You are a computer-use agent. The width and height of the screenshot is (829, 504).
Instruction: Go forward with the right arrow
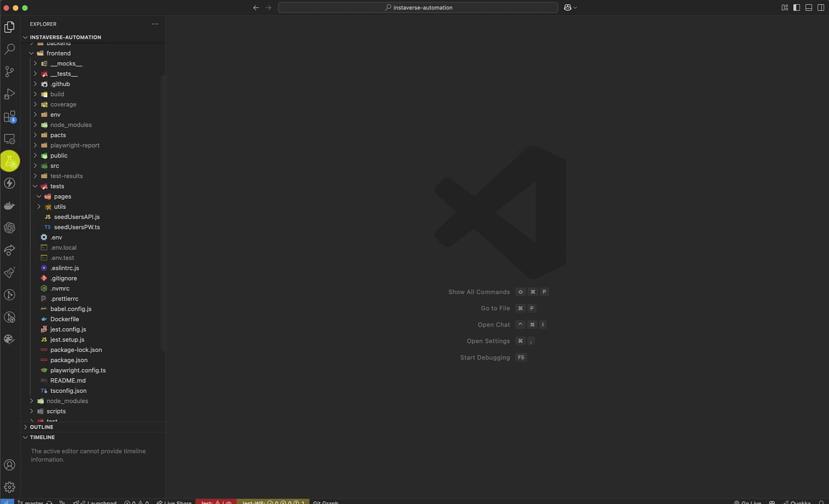(x=268, y=7)
